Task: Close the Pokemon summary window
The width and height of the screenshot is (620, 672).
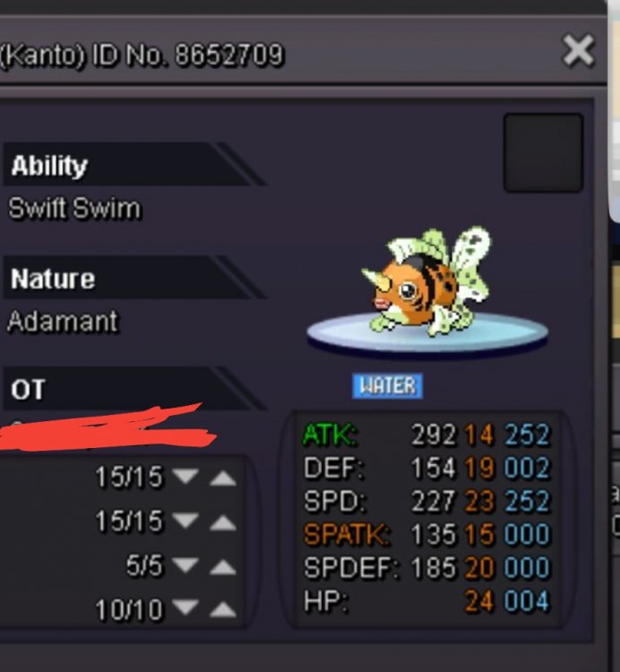Action: tap(578, 50)
